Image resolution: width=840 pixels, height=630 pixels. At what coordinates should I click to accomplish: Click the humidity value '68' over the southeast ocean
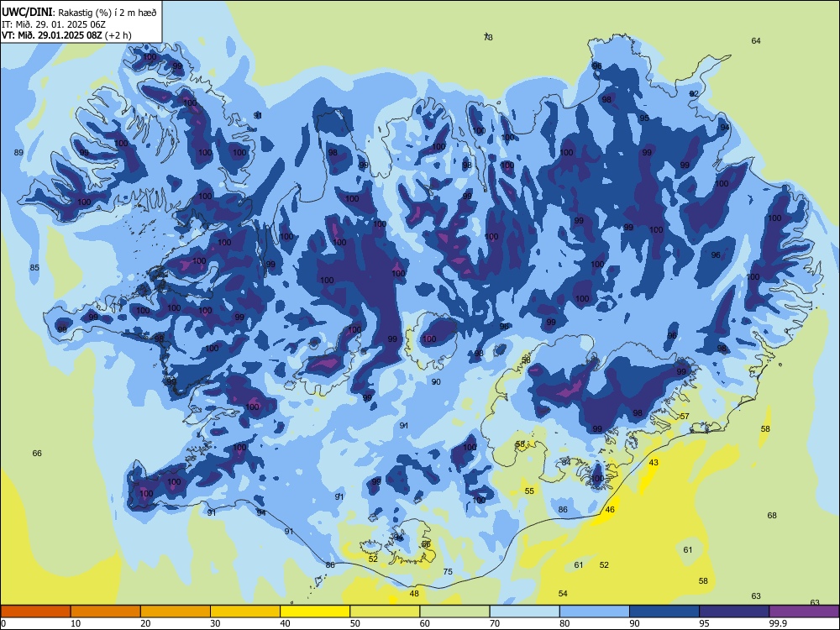(772, 516)
